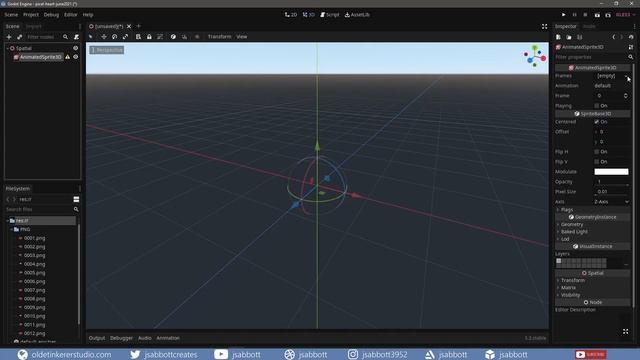Choose the Scale Mode tool
Viewport: 640px width, 360px height.
click(x=125, y=37)
